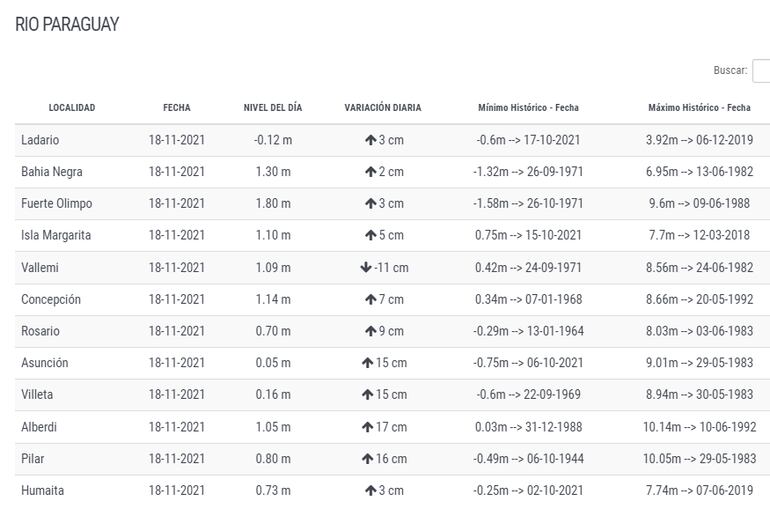Sort by Máximo Histórico - Fecha header

pos(699,108)
